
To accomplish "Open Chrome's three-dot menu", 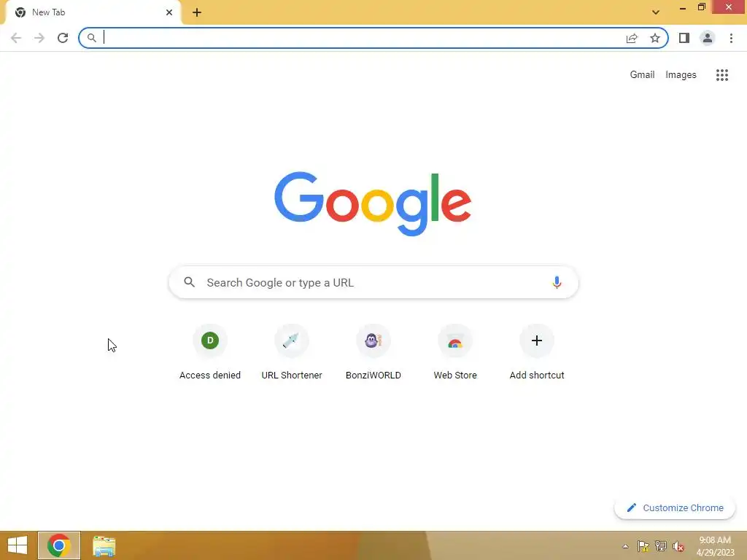I will point(731,38).
